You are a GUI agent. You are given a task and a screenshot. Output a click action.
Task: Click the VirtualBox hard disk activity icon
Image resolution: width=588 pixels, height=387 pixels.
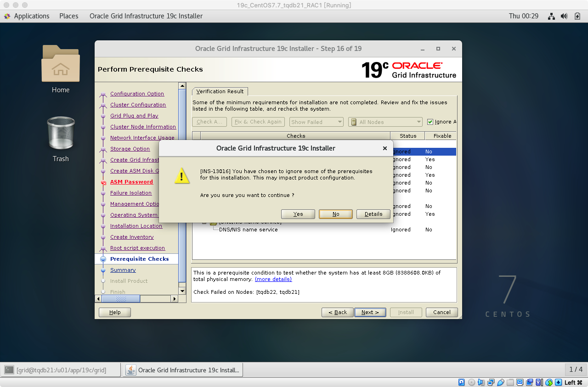pos(462,382)
